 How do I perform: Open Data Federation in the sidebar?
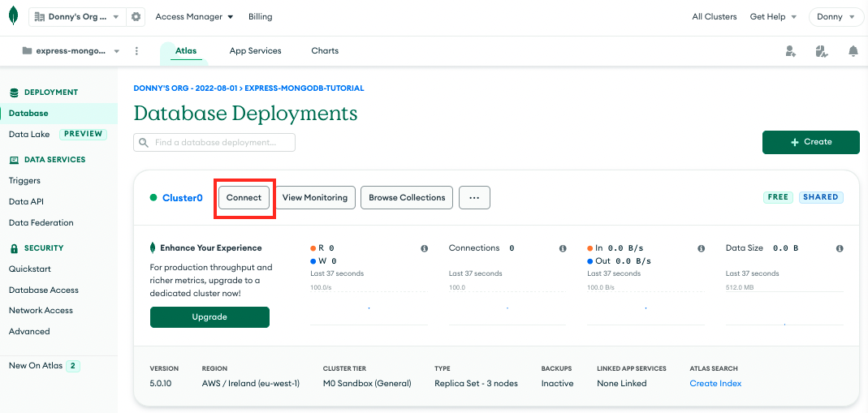(41, 223)
